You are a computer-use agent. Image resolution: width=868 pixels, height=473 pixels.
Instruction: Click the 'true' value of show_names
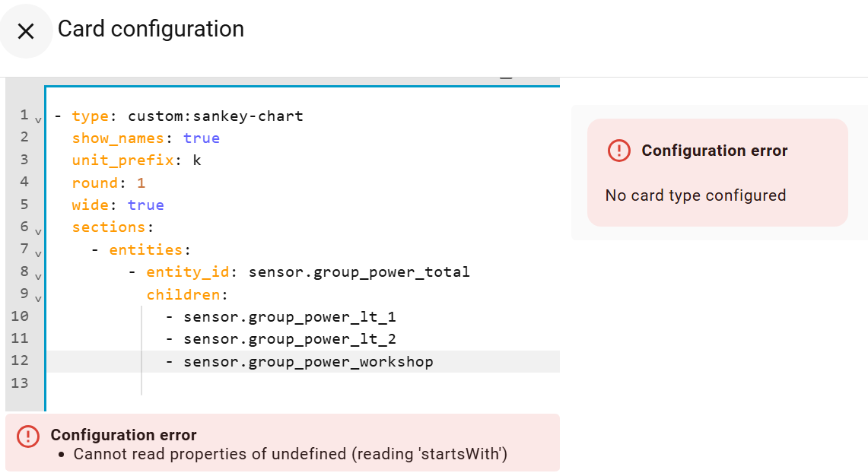(202, 138)
